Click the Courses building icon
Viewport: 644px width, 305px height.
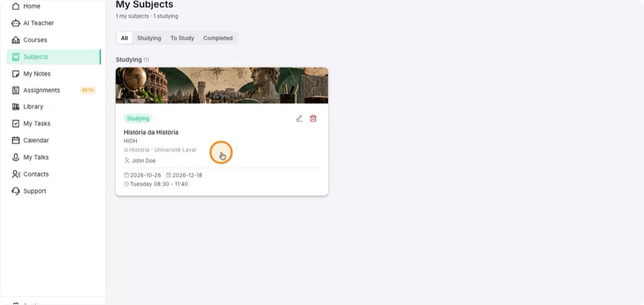pos(16,40)
